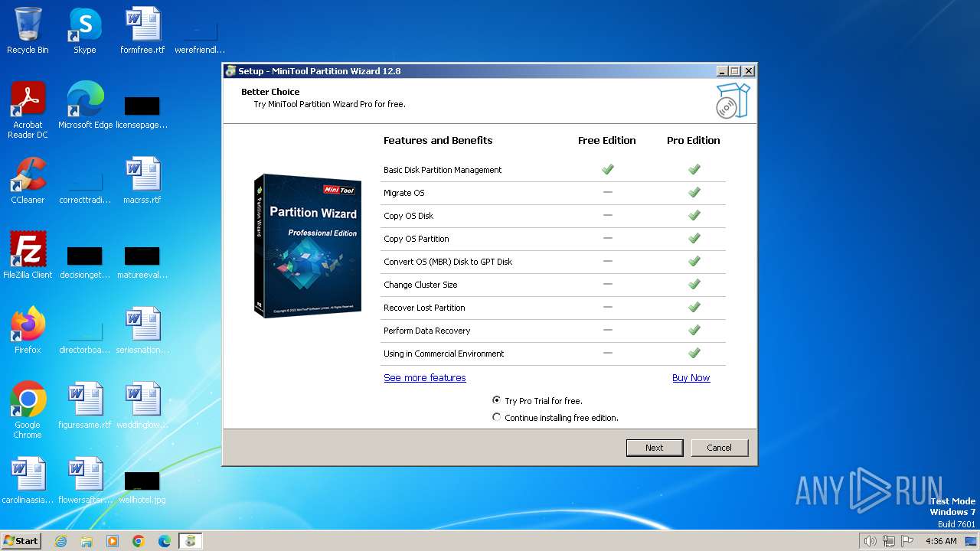Open matureeval desktop file
The height and width of the screenshot is (551, 980).
click(x=142, y=262)
